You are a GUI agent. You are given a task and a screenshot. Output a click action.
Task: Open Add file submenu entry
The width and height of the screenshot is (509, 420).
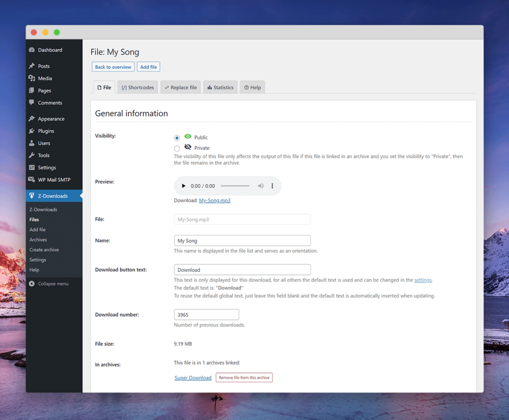[x=37, y=230]
